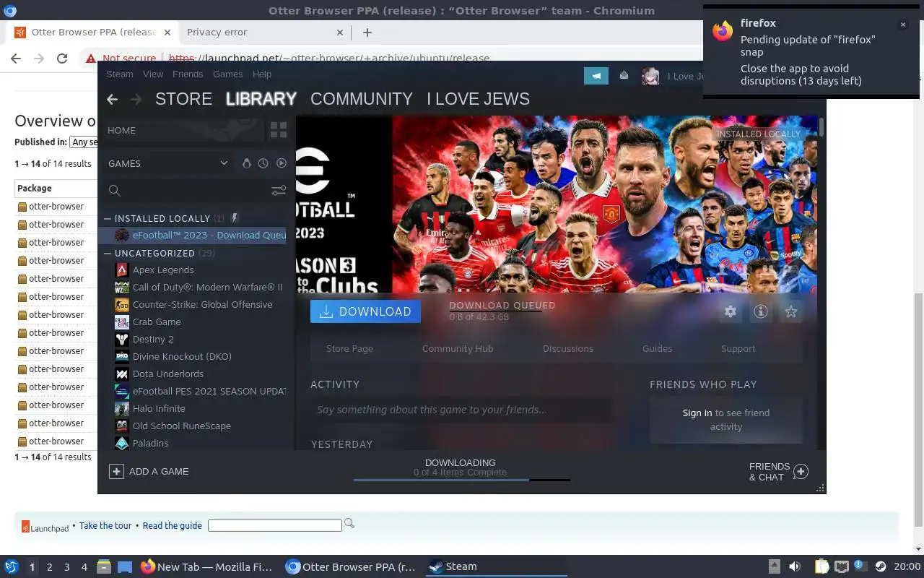Viewport: 924px width, 578px height.
Task: Collapse INSTALLED LOCALLY category
Action: [108, 218]
